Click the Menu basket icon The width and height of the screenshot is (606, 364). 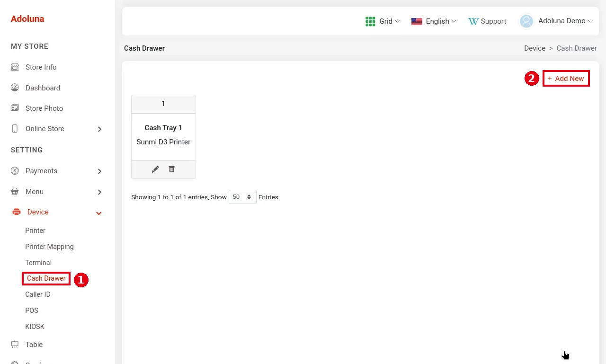click(x=15, y=192)
